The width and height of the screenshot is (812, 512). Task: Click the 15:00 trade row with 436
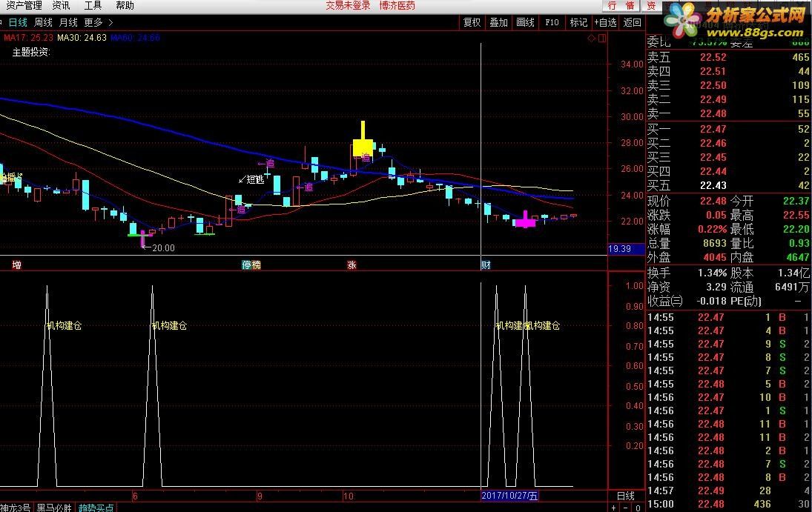(728, 504)
